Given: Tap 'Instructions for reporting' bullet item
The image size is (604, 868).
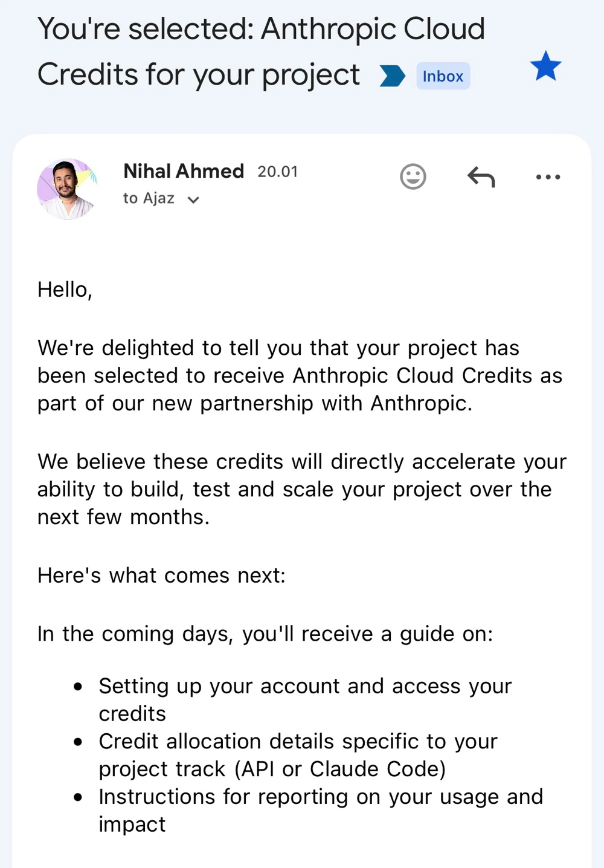Looking at the screenshot, I should [x=321, y=810].
